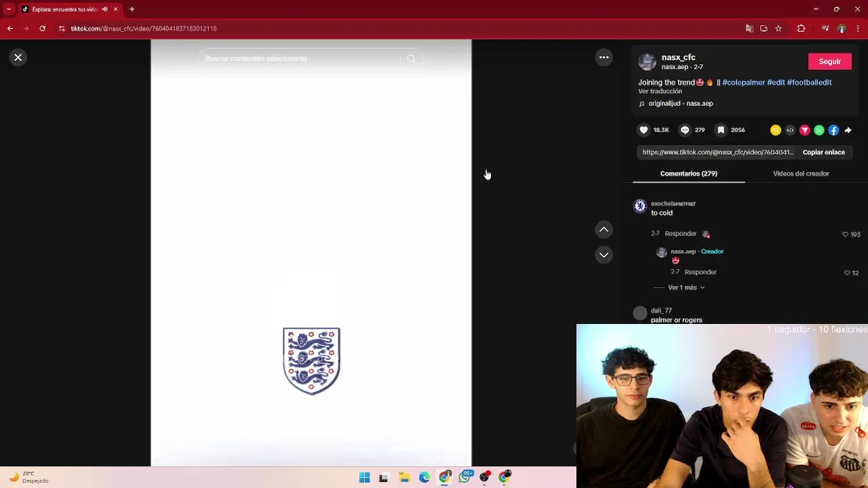The image size is (868, 488).
Task: Open OBS Studio from the taskbar
Action: (x=485, y=478)
